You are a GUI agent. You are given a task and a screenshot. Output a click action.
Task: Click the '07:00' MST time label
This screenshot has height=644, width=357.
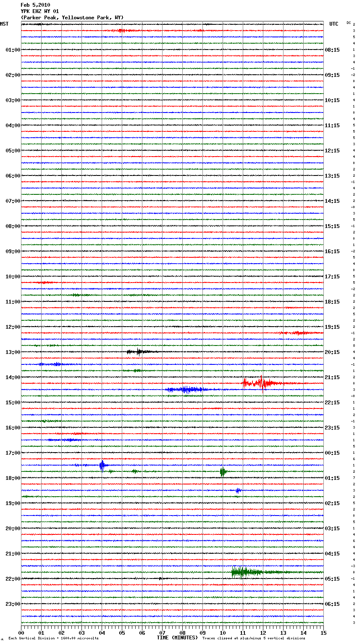(x=13, y=201)
